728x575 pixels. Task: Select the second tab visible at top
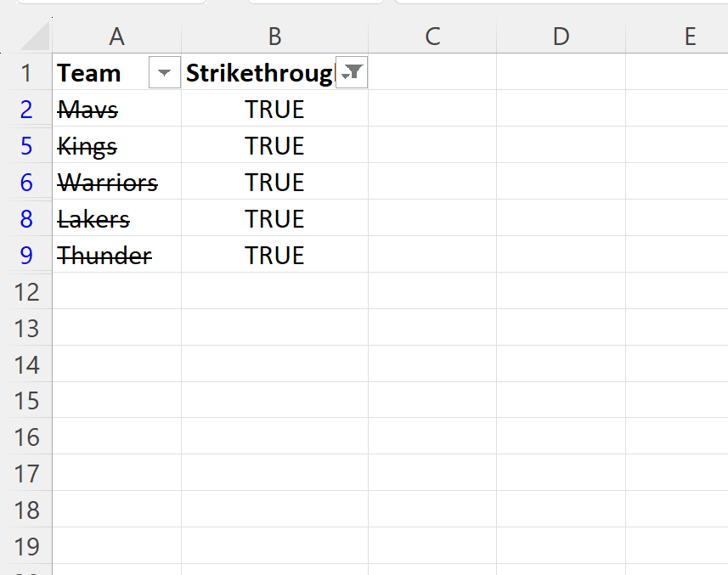(314, 3)
